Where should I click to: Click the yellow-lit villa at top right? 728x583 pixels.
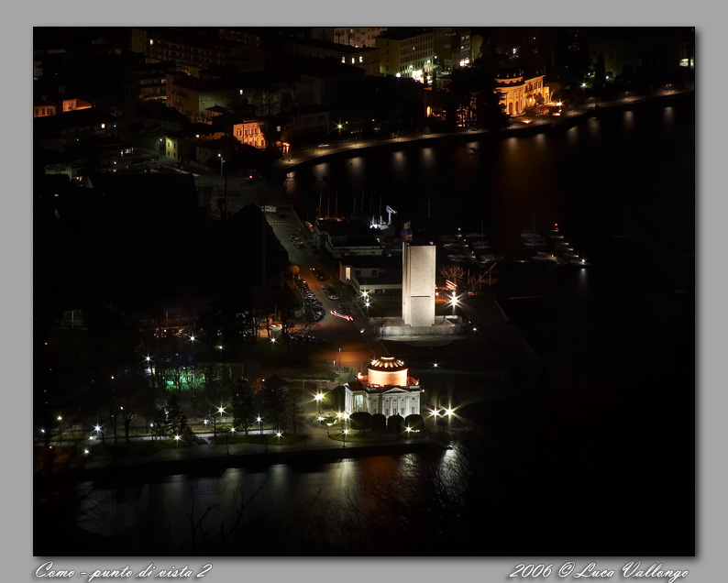(x=522, y=93)
